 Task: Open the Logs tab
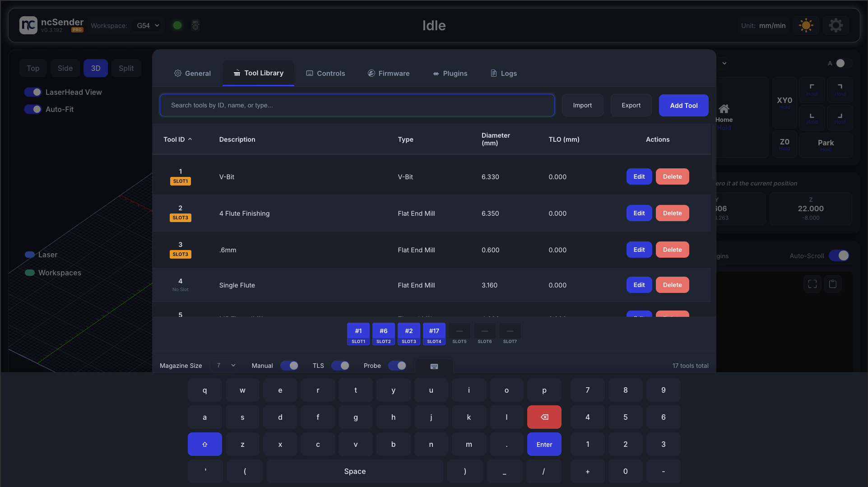click(503, 73)
